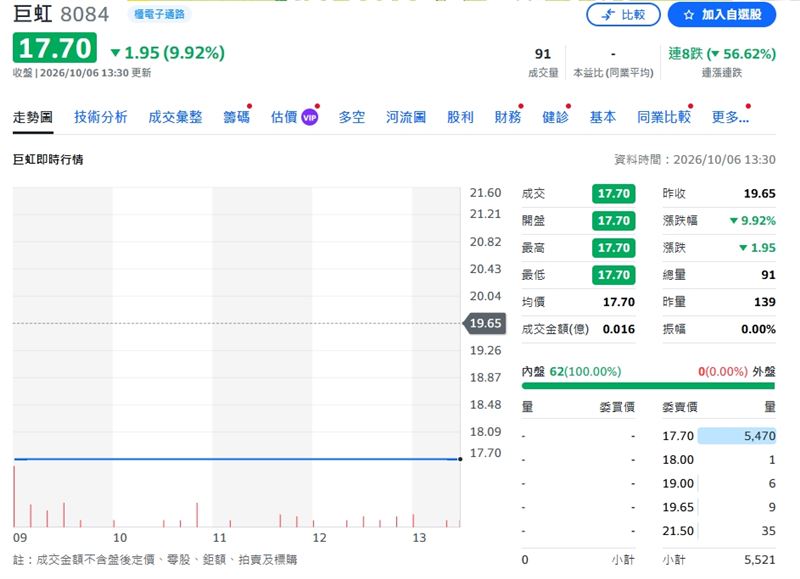The width and height of the screenshot is (800, 579).
Task: Open the 財務 tab
Action: click(x=508, y=117)
